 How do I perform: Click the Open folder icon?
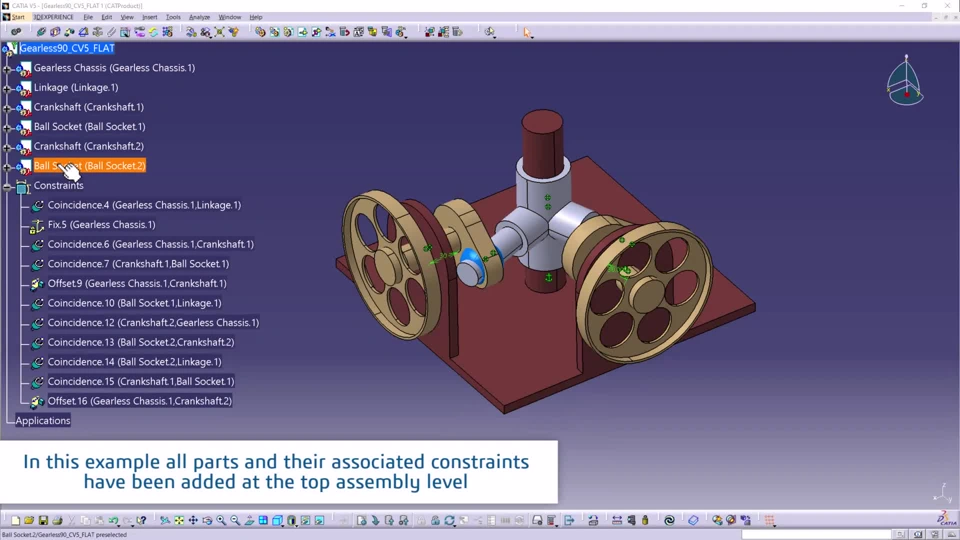click(x=29, y=520)
